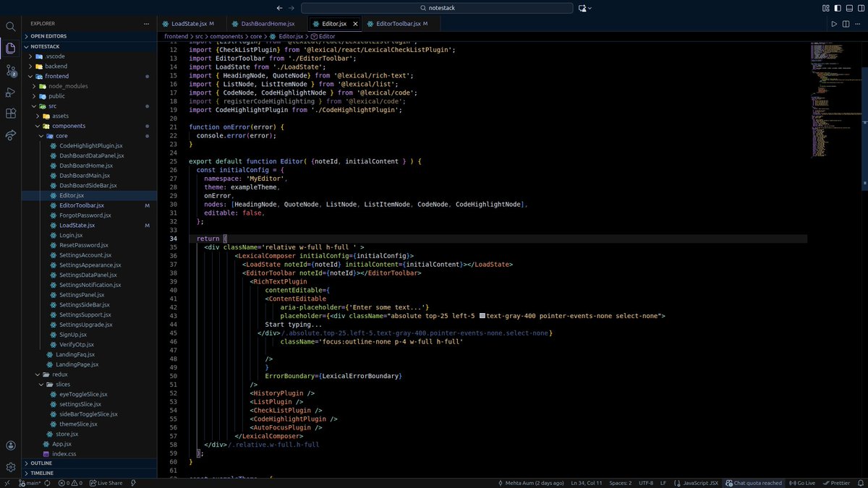Expand the Copilot chat dropdown arrow
The width and height of the screenshot is (868, 488).
pyautogui.click(x=591, y=7)
